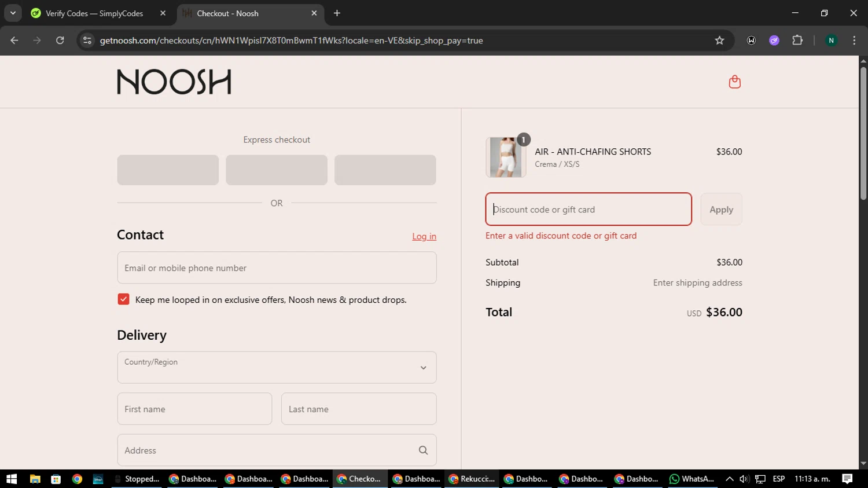The height and width of the screenshot is (488, 868).
Task: Click the Crema / XS/S variant text
Action: [x=557, y=164]
